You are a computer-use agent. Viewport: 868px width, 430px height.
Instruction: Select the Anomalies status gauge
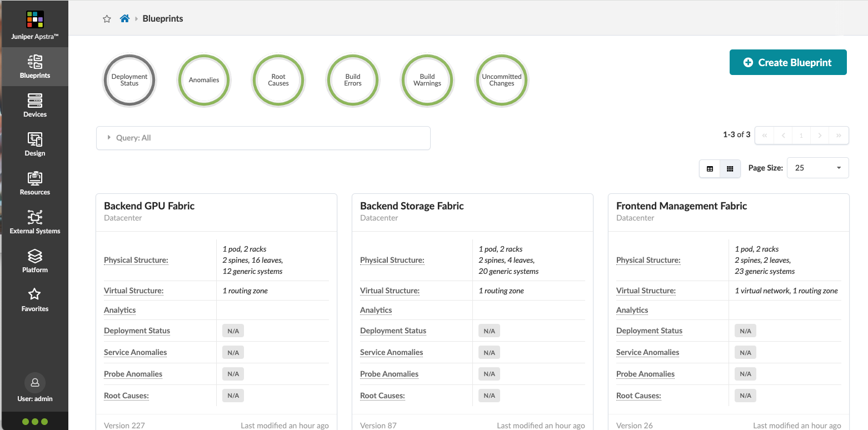tap(204, 80)
